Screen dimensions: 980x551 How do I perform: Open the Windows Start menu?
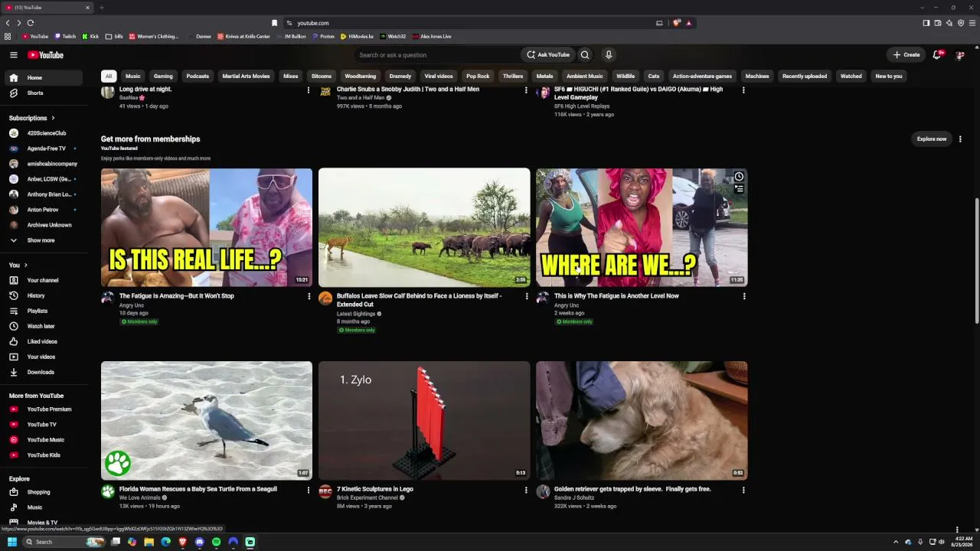click(12, 542)
